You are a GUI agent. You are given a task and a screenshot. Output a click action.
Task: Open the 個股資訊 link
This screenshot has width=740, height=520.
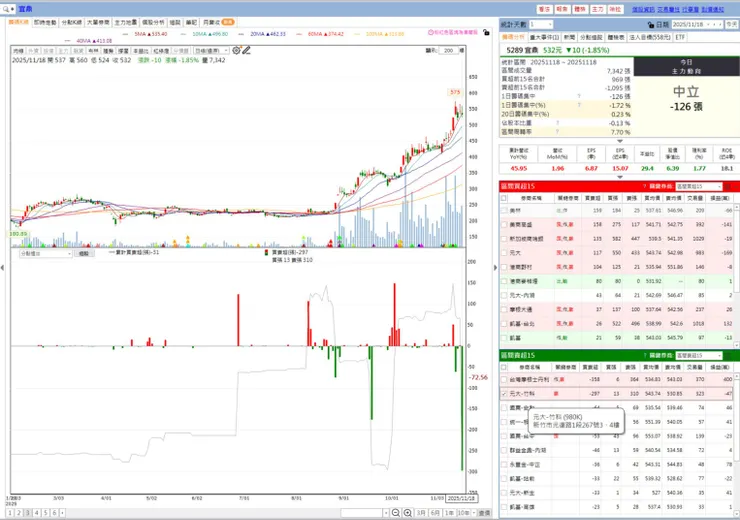643,9
